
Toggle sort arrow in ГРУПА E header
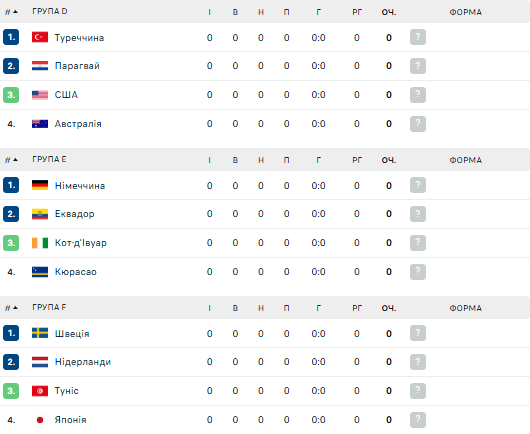15,160
